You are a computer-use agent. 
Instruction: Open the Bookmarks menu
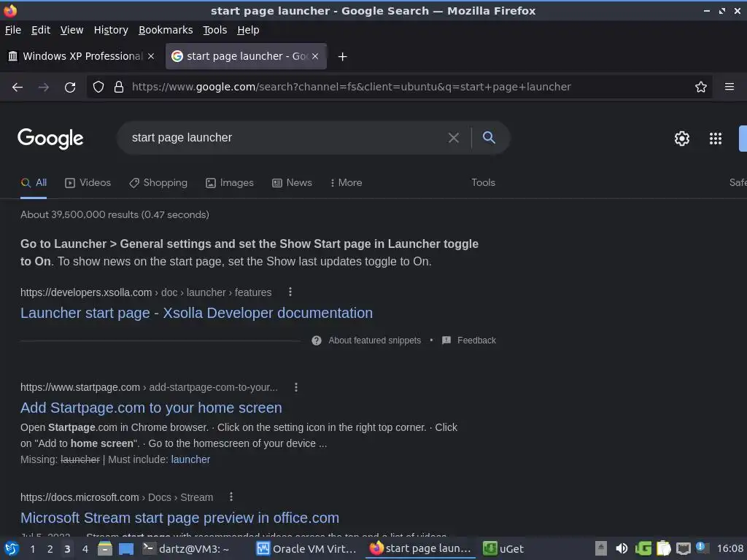(x=166, y=30)
